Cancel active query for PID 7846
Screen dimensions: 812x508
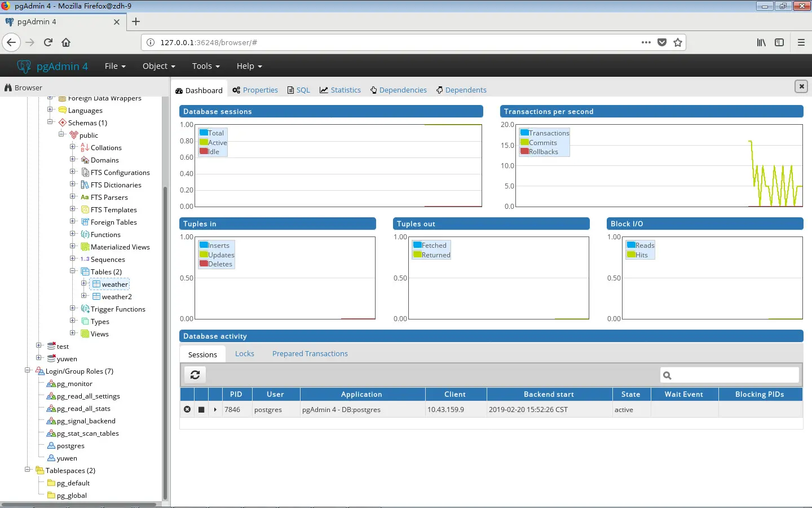(201, 409)
